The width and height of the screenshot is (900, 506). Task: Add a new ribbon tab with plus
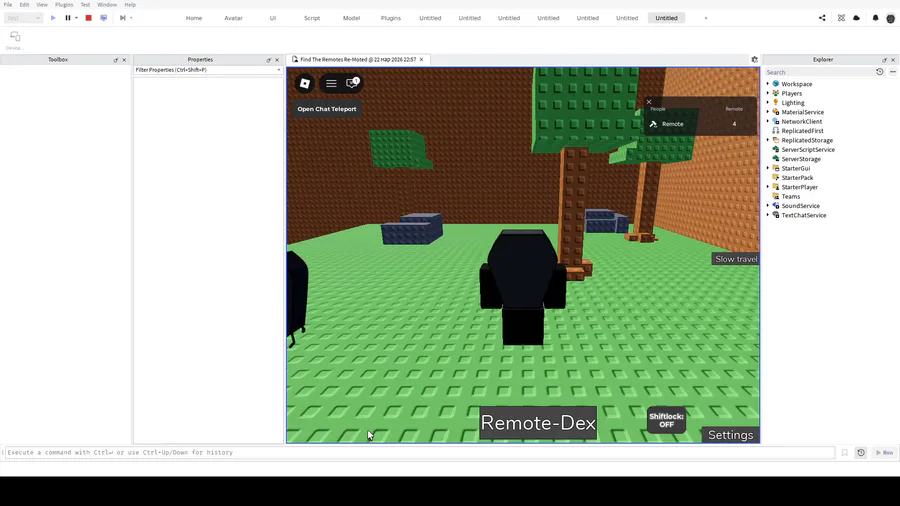tap(705, 18)
